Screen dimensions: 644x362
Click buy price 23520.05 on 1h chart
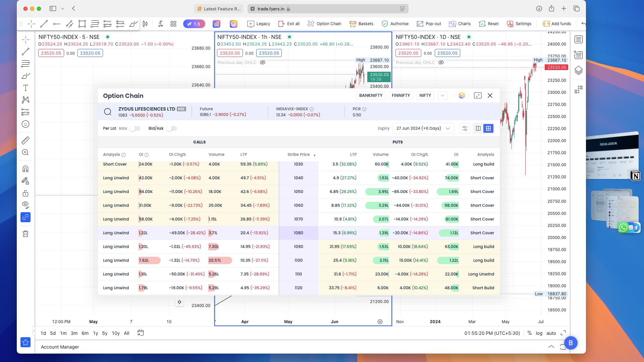pos(269,53)
